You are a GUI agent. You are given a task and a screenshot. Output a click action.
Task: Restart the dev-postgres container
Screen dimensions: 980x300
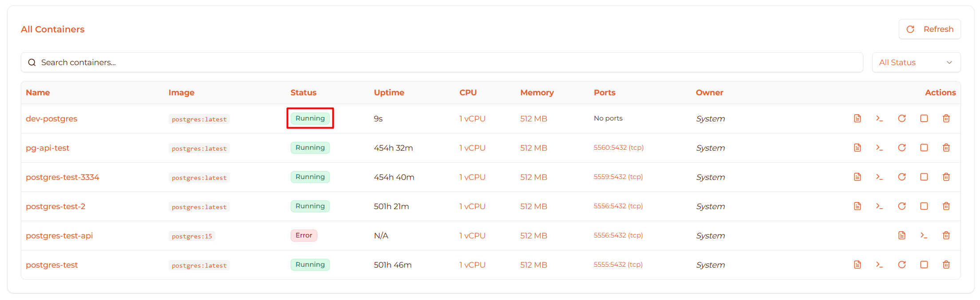[901, 118]
